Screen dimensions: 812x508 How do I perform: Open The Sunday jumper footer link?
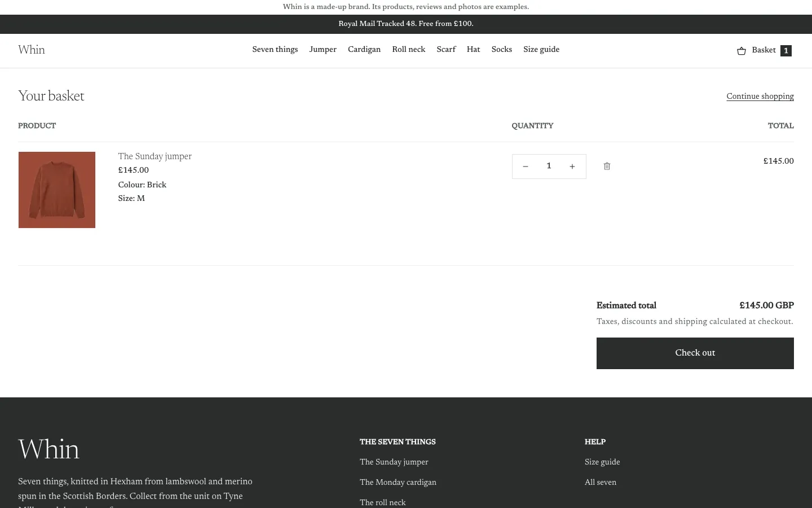[394, 462]
